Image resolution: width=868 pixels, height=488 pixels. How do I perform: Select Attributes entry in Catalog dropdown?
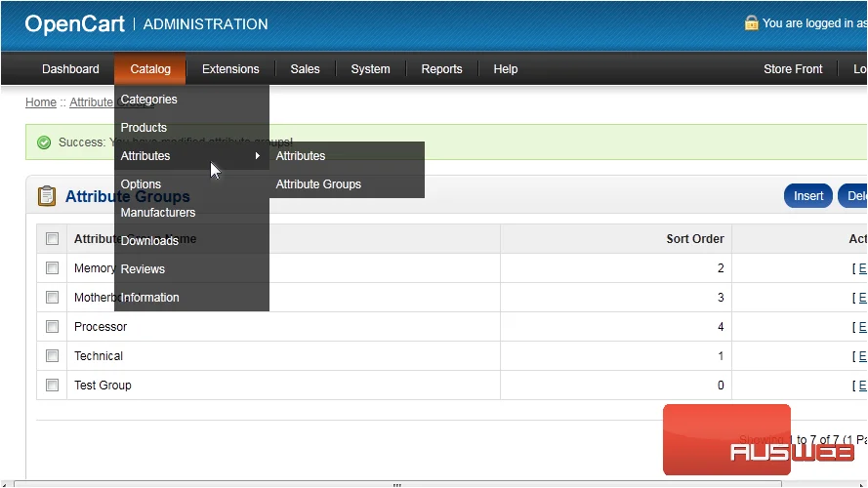(191, 156)
